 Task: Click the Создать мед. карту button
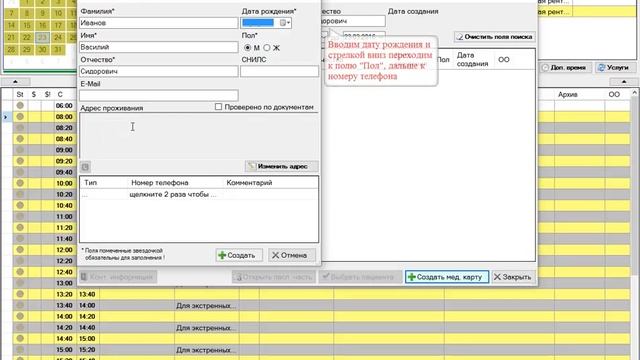447,277
